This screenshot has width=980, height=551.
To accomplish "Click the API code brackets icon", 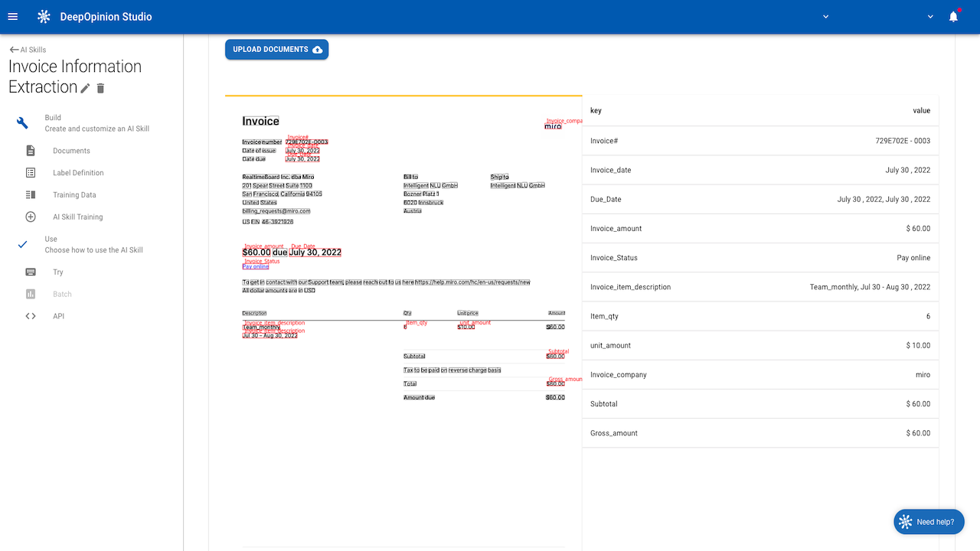I will 31,316.
